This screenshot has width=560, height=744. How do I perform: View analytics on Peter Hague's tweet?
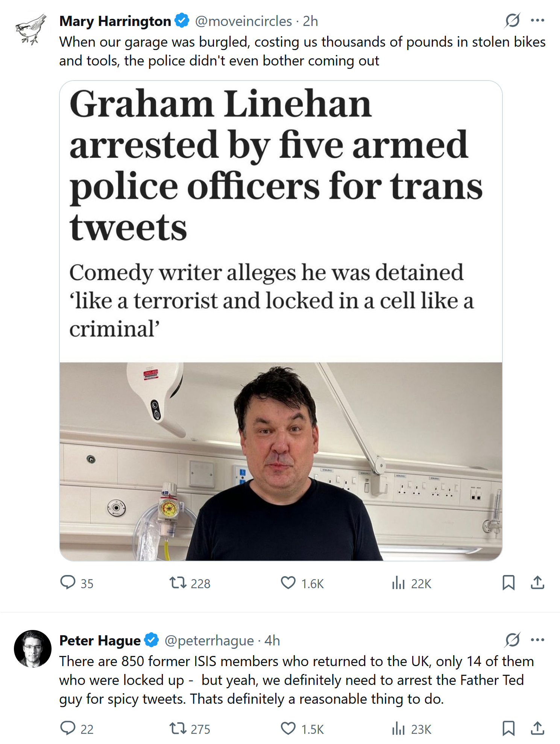click(x=398, y=728)
